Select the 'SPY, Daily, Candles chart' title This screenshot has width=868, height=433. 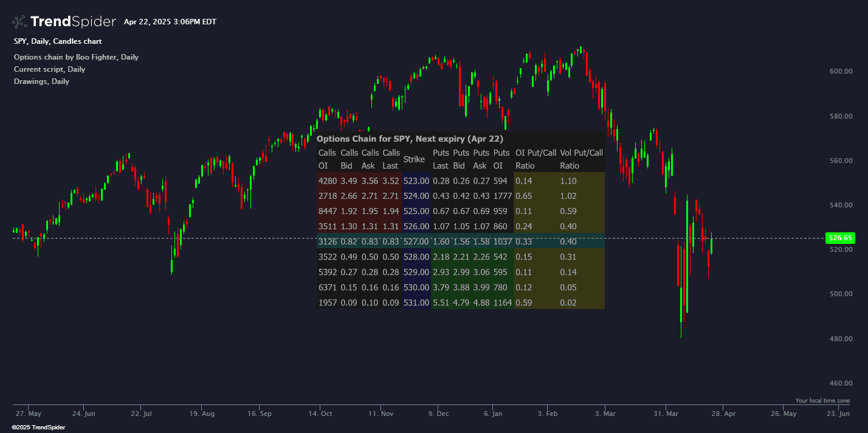(x=58, y=41)
